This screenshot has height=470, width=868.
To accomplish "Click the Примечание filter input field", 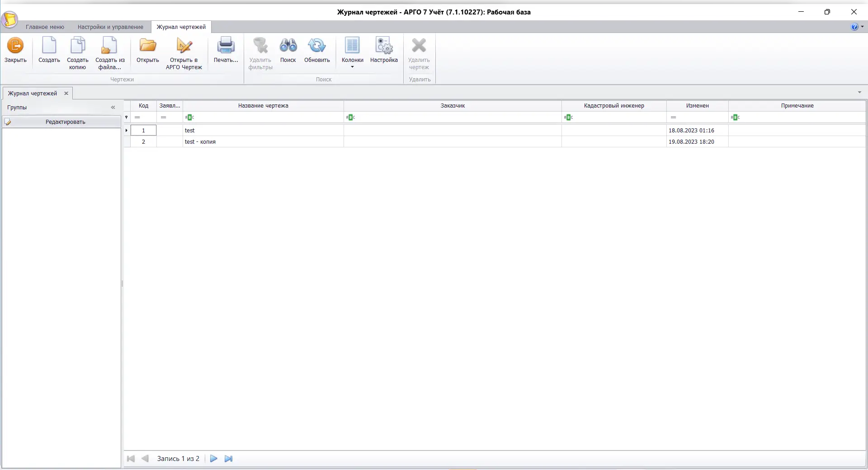I will [x=797, y=117].
